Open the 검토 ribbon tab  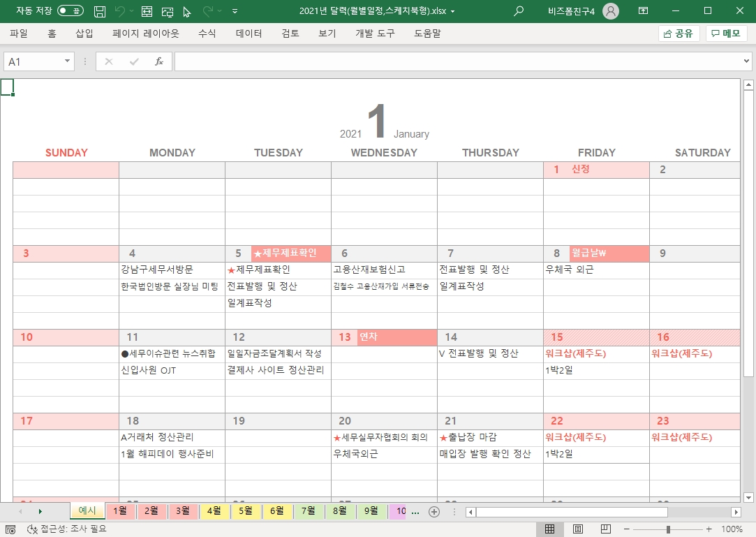point(290,34)
